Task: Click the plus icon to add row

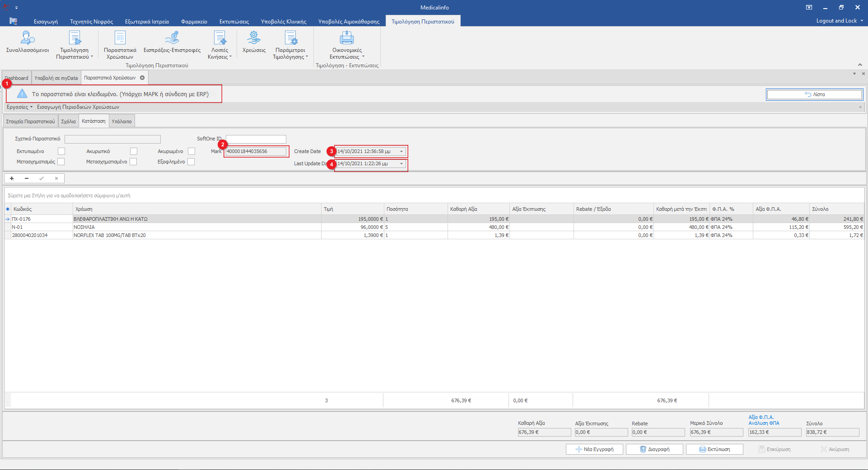Action: click(x=12, y=178)
